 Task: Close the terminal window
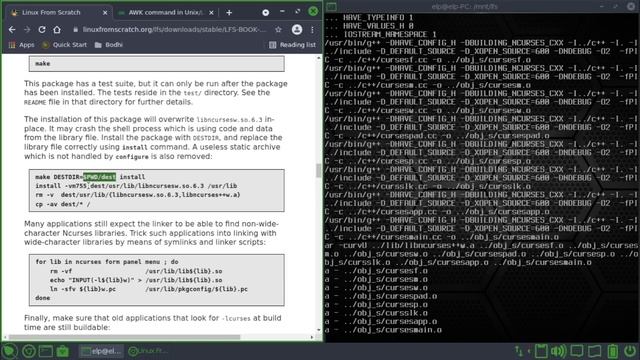[x=631, y=6]
